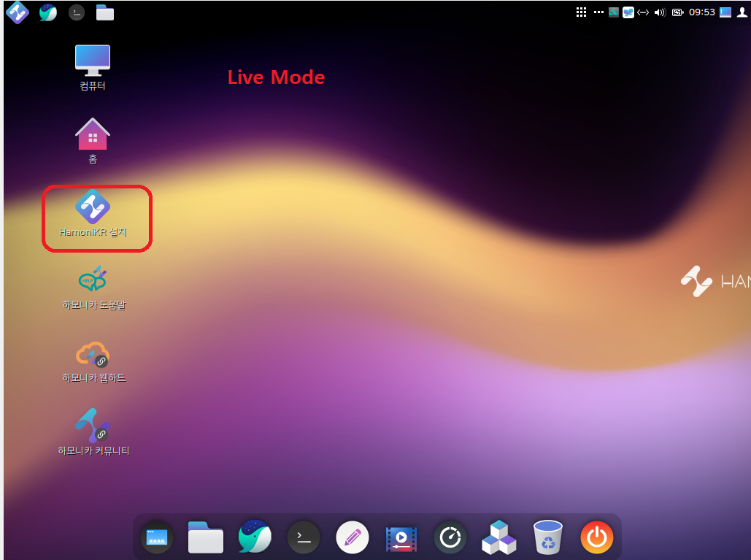Open terminal from the top panel

click(77, 12)
